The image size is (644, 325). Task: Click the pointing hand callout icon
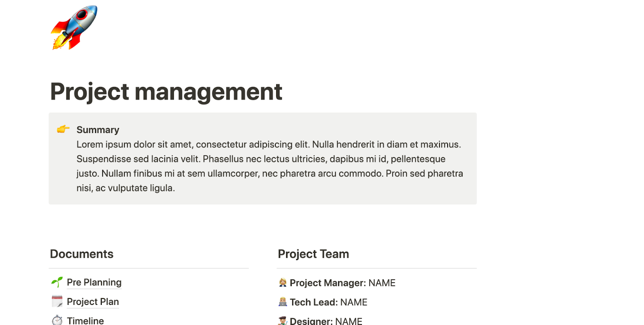[x=63, y=129]
